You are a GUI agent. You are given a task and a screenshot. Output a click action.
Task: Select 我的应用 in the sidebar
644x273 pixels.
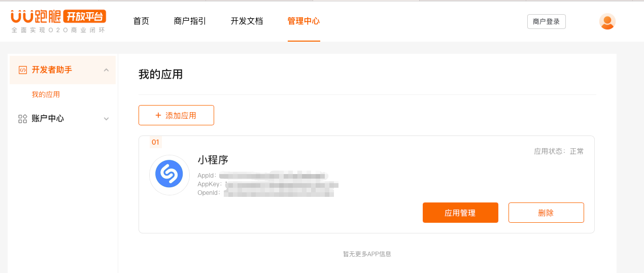pyautogui.click(x=46, y=94)
